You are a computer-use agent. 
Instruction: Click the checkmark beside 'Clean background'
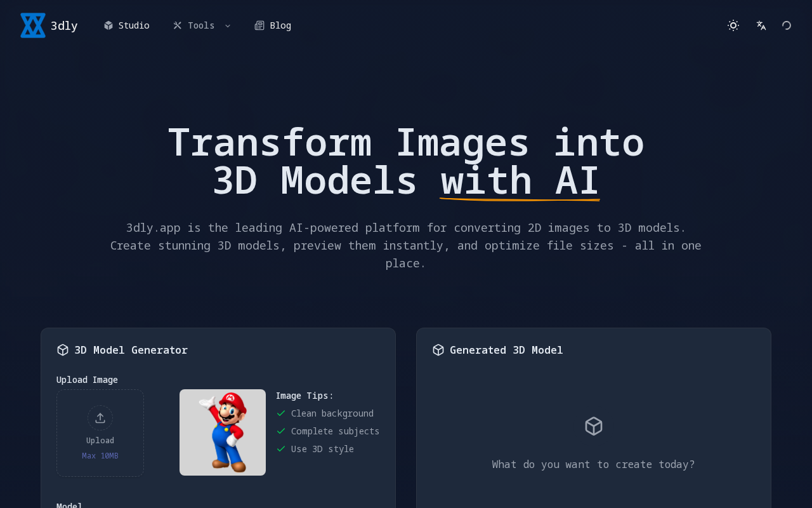point(281,413)
